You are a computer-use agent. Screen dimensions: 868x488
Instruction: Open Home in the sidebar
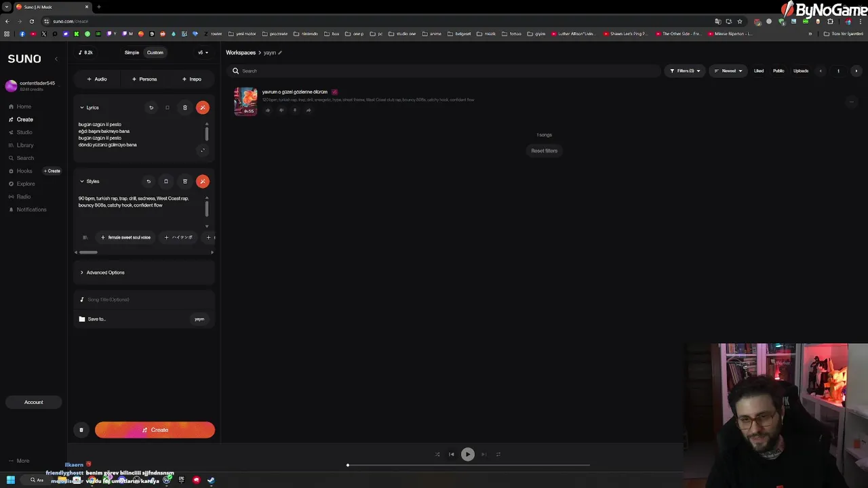coord(20,106)
